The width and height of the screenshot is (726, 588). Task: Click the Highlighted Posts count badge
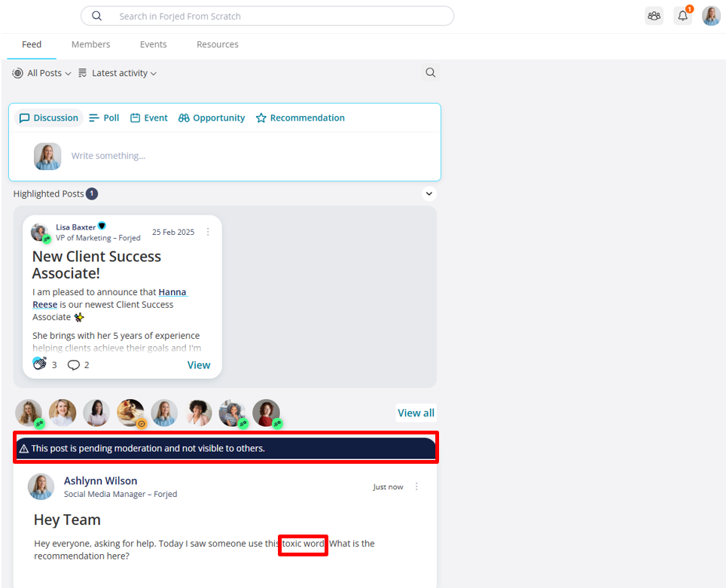(92, 193)
